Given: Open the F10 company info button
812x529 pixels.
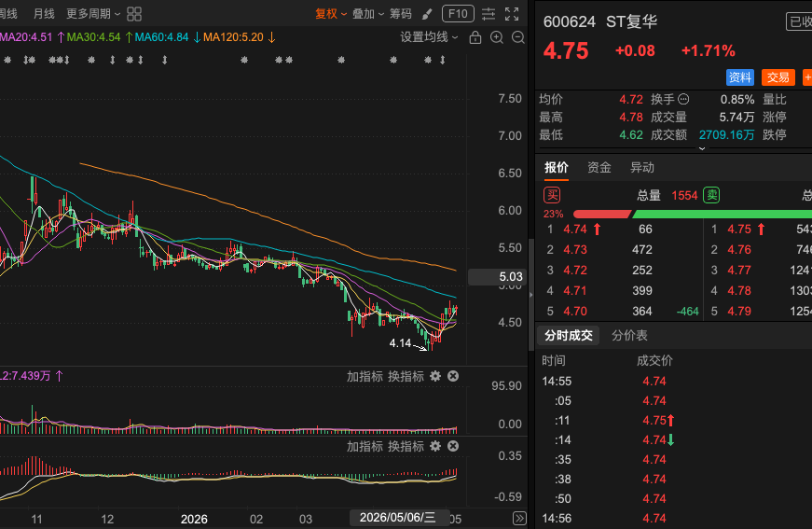Looking at the screenshot, I should pos(458,14).
